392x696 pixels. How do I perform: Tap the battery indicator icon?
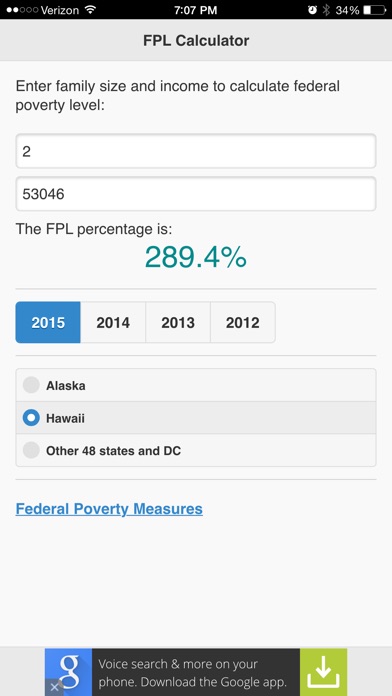click(374, 10)
